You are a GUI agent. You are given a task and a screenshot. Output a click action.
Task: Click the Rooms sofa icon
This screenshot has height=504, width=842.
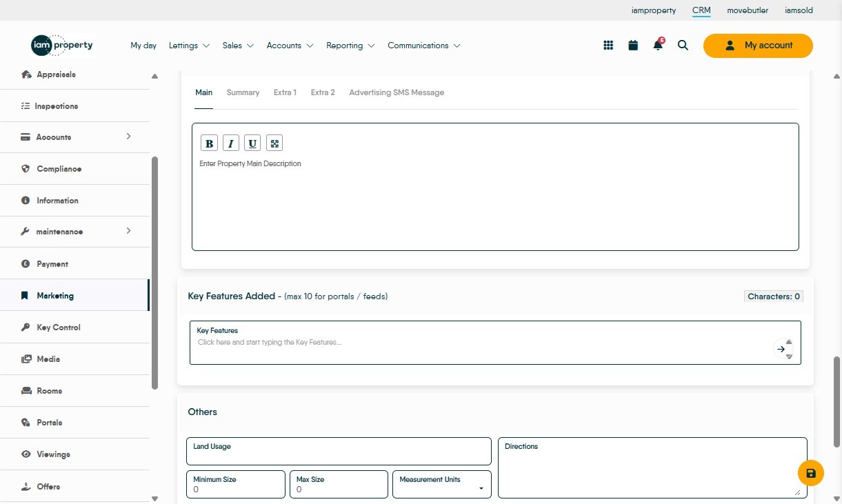tap(26, 391)
